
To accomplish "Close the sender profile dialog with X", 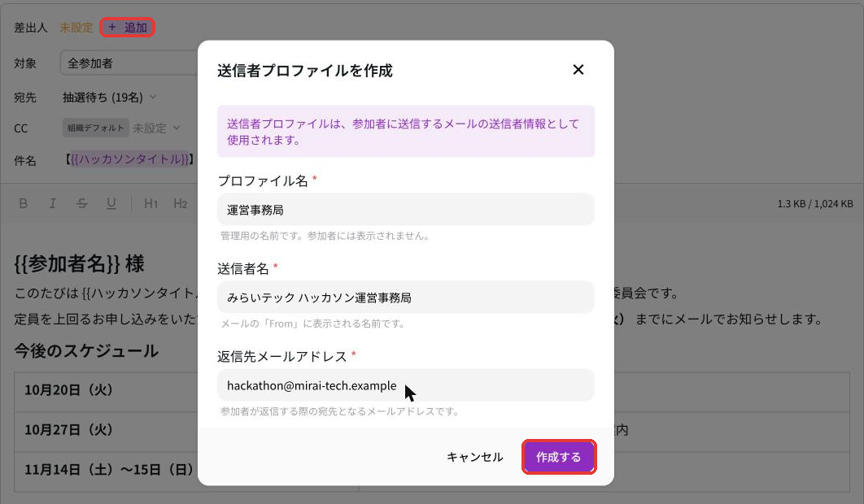I will 578,70.
